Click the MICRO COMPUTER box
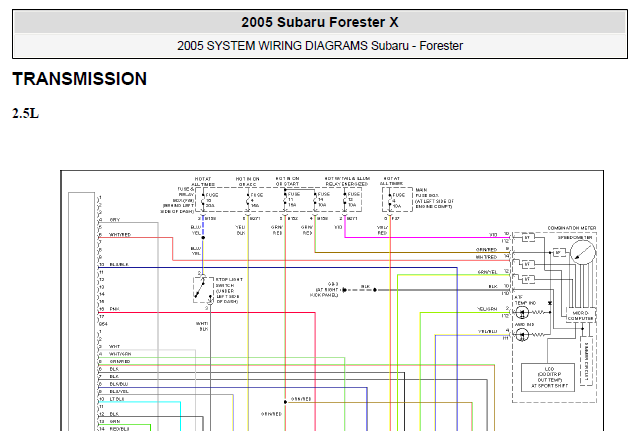 580,315
